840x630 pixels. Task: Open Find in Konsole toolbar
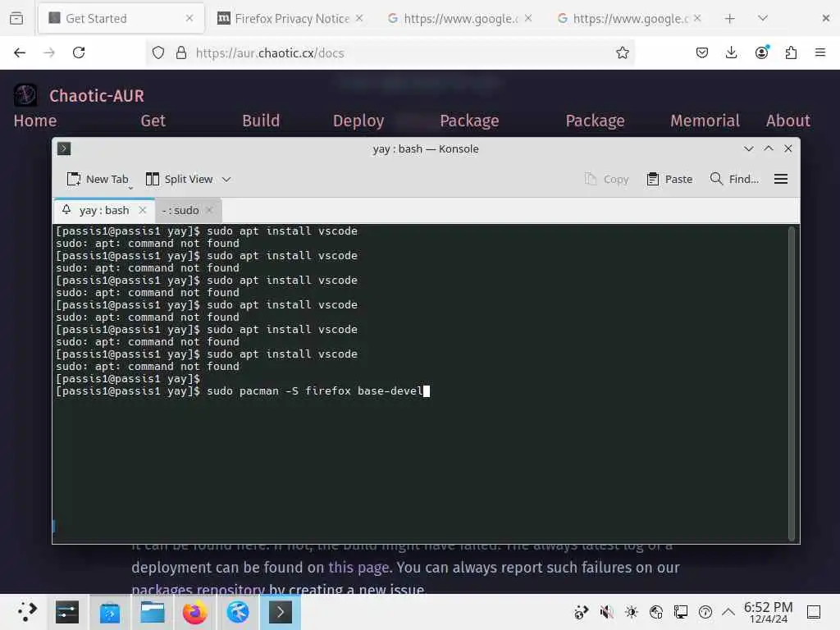[x=734, y=179]
